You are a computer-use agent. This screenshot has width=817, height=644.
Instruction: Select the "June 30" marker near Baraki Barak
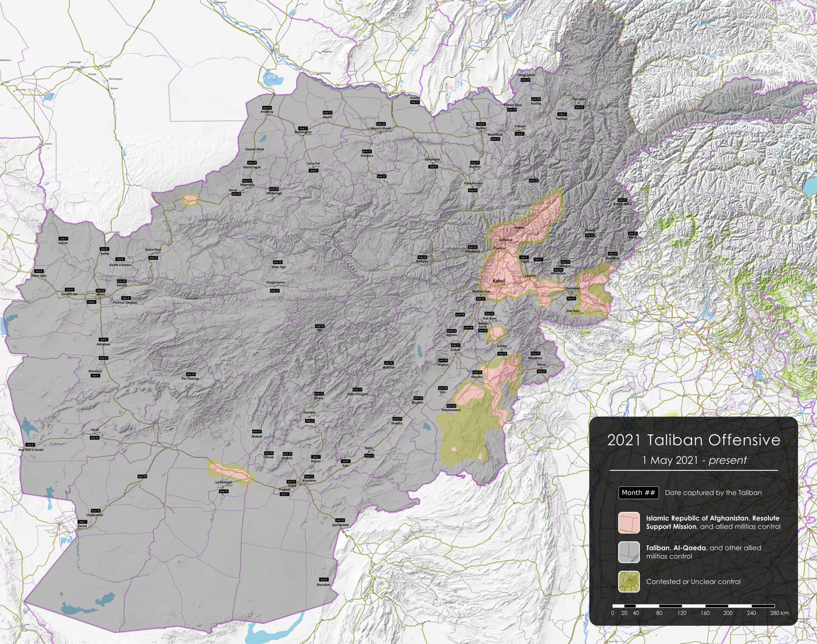pyautogui.click(x=483, y=330)
